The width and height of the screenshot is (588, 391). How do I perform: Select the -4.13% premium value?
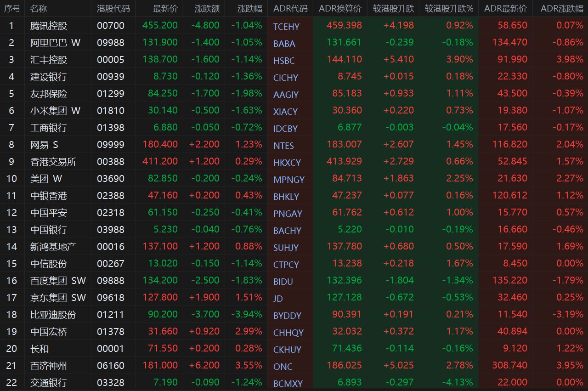tap(457, 383)
